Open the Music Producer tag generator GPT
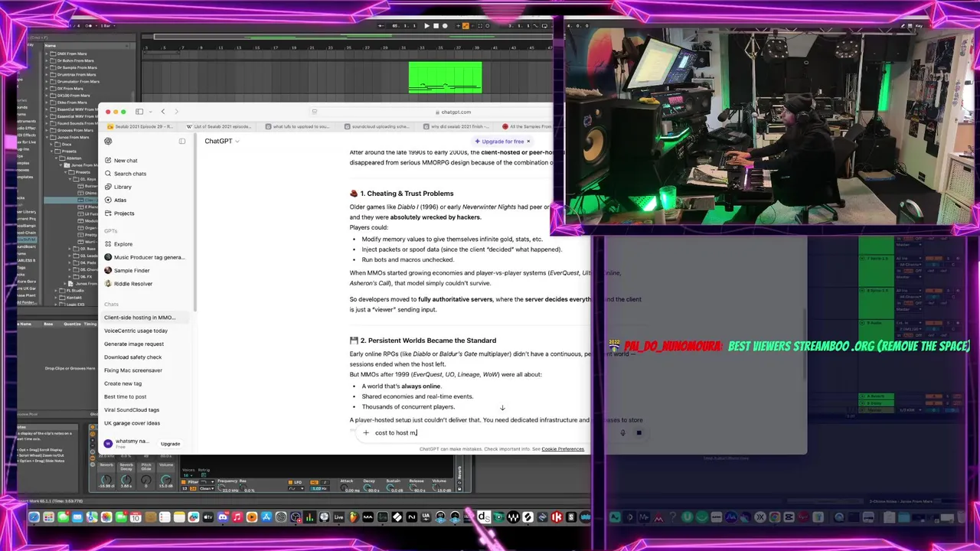Screen dimensions: 980x551 coord(149,257)
